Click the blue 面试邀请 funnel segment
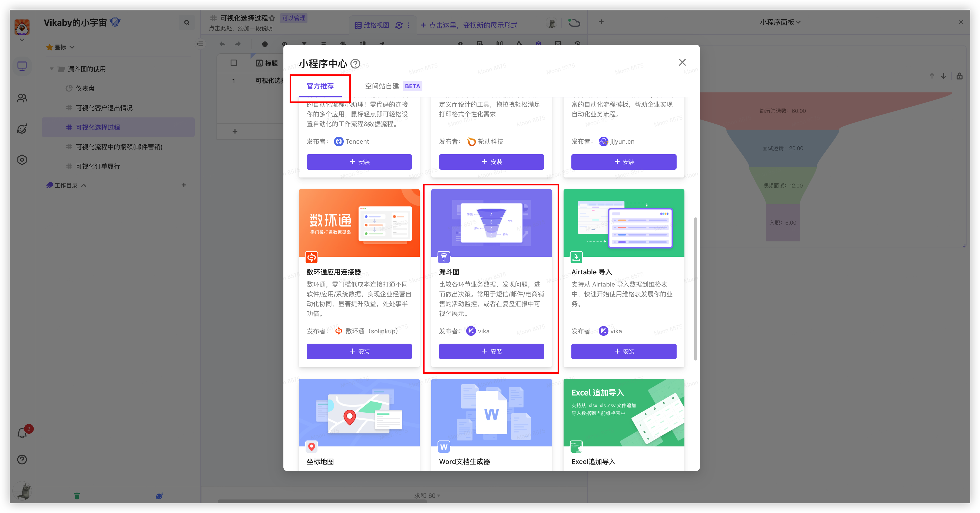The width and height of the screenshot is (980, 513). click(783, 148)
